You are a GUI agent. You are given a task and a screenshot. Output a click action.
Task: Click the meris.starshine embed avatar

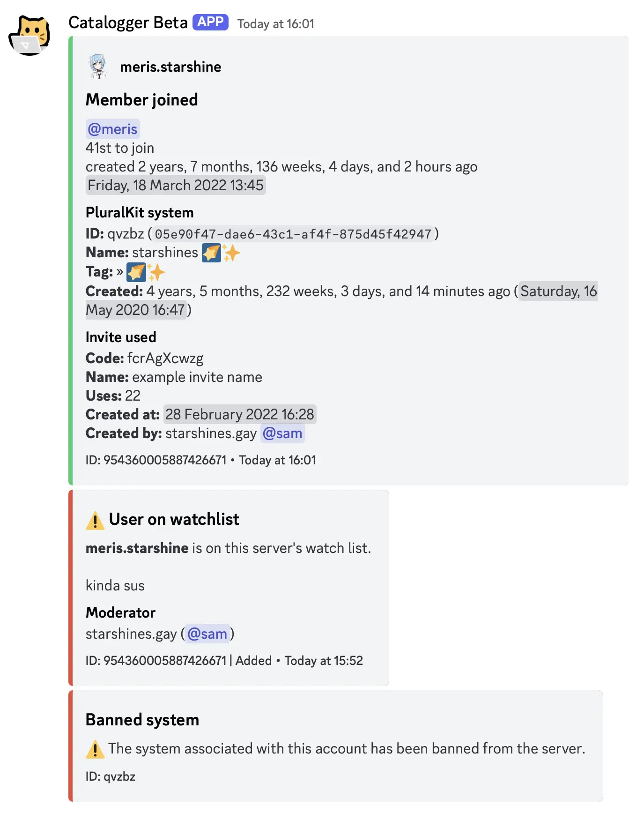[x=98, y=67]
